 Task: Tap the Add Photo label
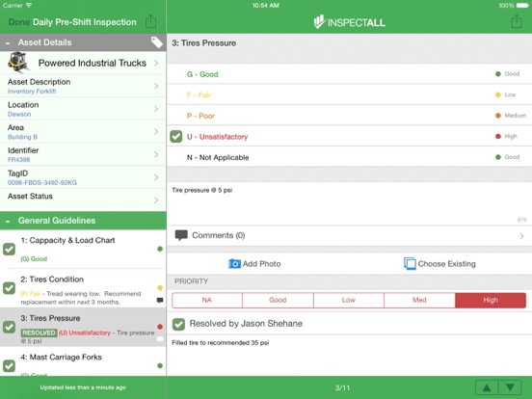(x=261, y=264)
